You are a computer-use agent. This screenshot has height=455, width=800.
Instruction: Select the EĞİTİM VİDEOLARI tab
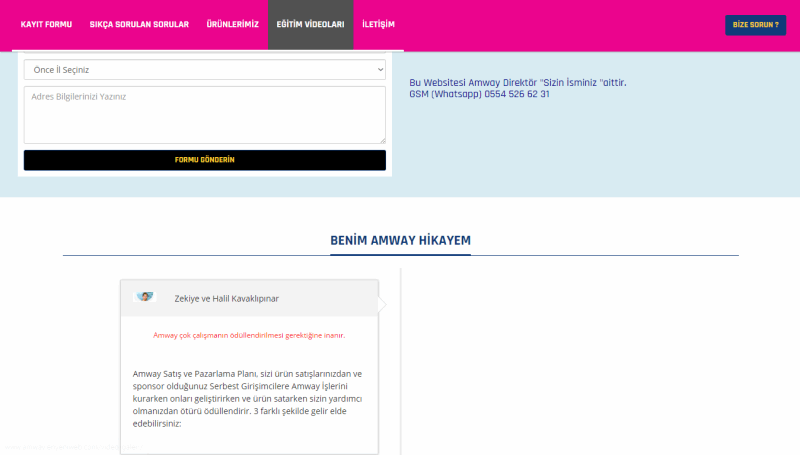(310, 24)
